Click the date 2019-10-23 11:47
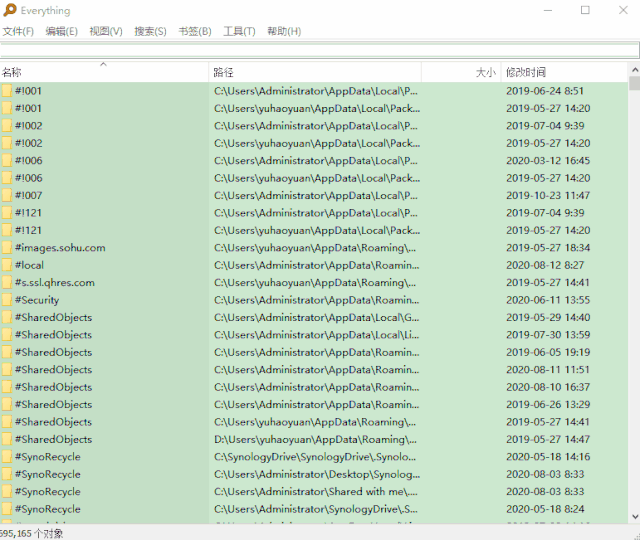Screen dimensions: 640x540 (548, 196)
